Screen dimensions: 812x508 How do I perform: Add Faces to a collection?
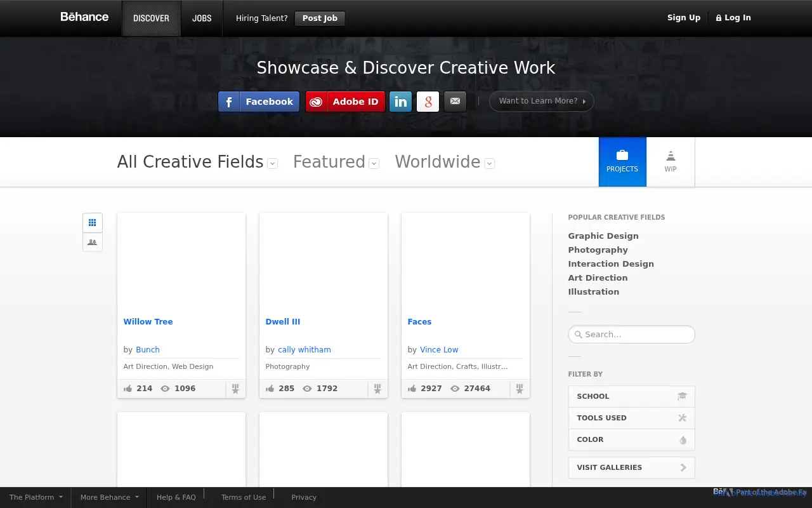pos(520,389)
